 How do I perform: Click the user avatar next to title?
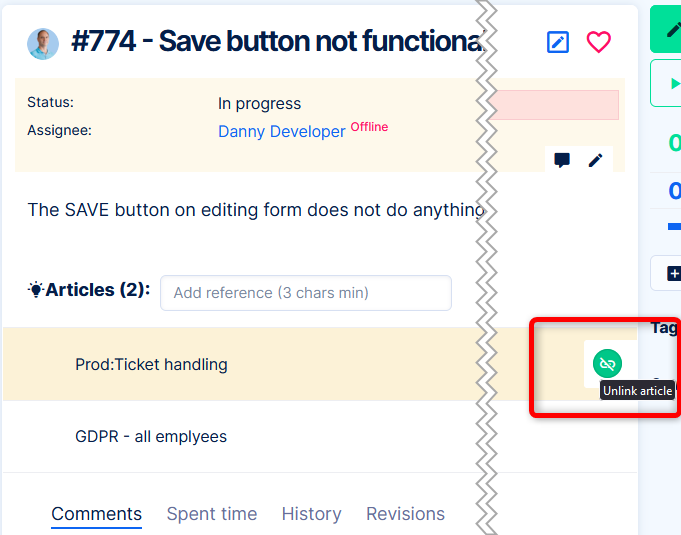[x=43, y=44]
